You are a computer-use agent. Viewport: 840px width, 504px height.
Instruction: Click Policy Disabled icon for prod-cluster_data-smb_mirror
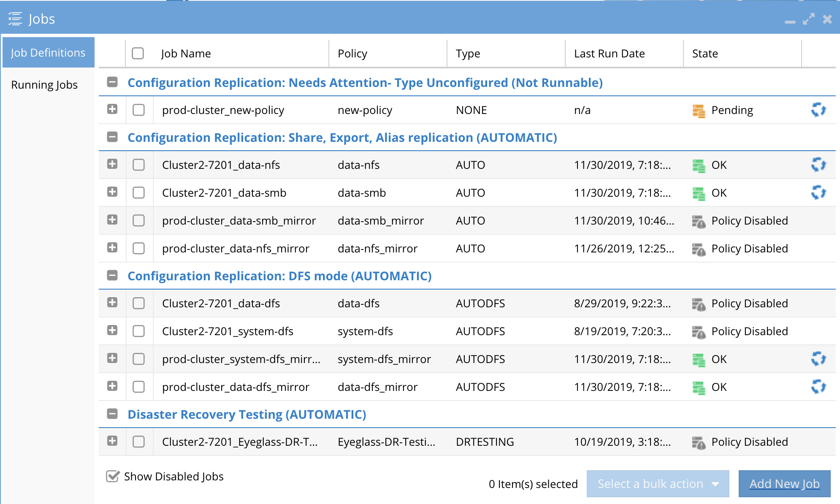click(699, 222)
